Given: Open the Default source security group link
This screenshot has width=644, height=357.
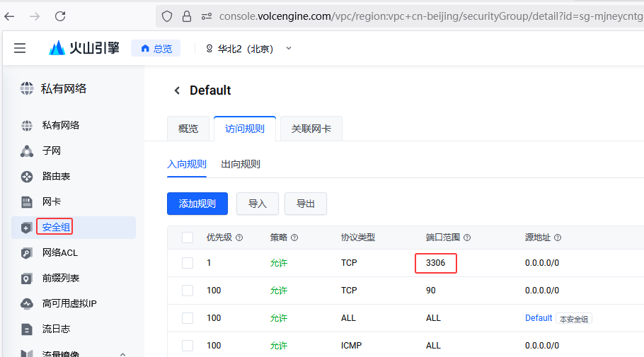Looking at the screenshot, I should [538, 318].
